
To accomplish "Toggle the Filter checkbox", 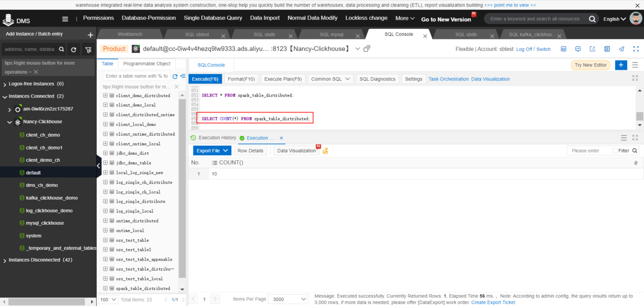I will (615, 151).
